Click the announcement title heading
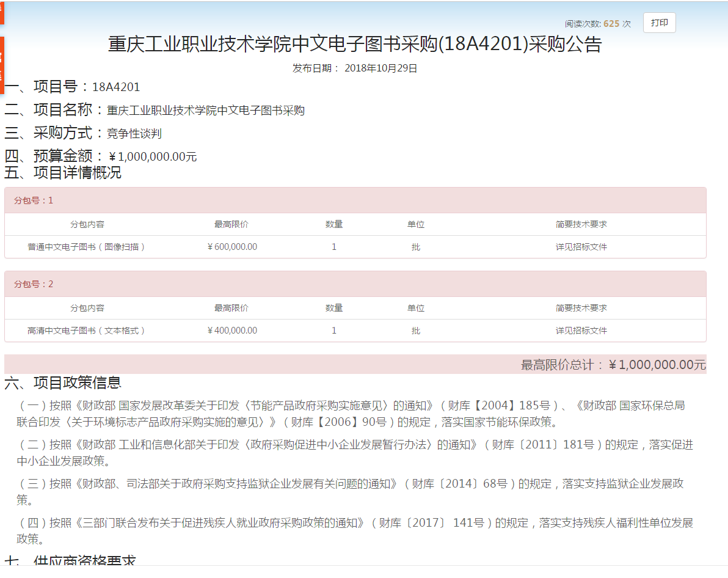 (355, 45)
